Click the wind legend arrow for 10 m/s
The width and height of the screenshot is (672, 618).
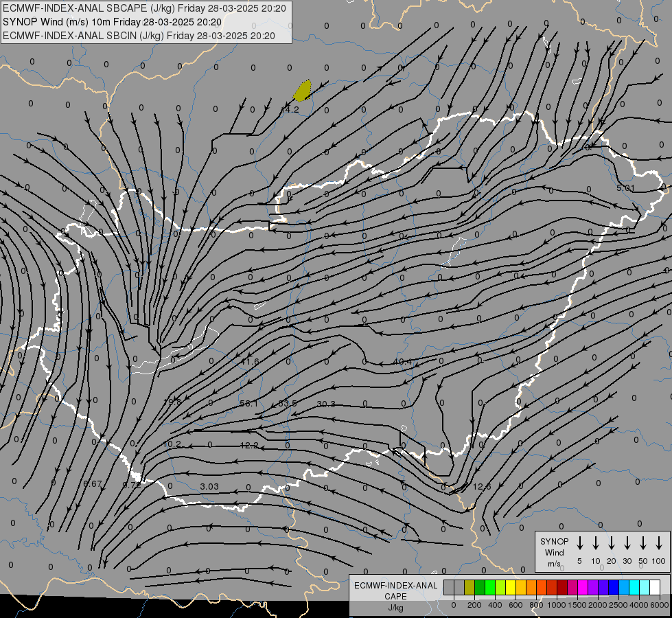pos(595,543)
